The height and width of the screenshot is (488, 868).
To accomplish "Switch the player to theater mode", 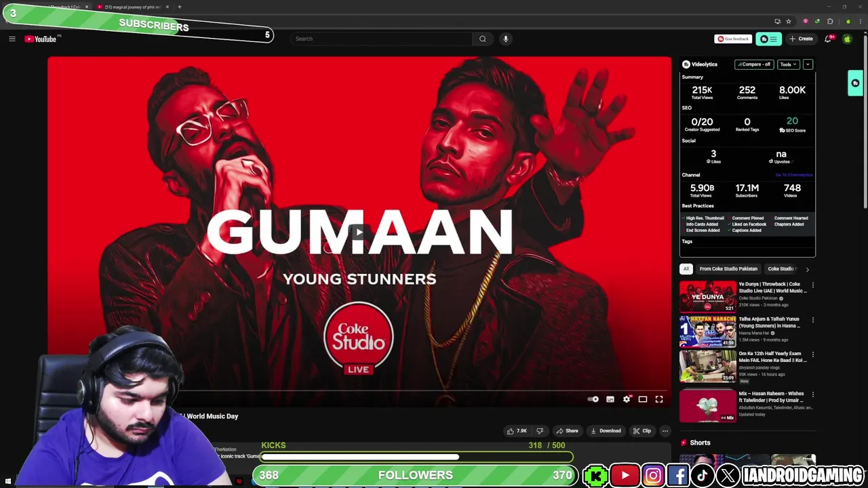I will [x=643, y=399].
